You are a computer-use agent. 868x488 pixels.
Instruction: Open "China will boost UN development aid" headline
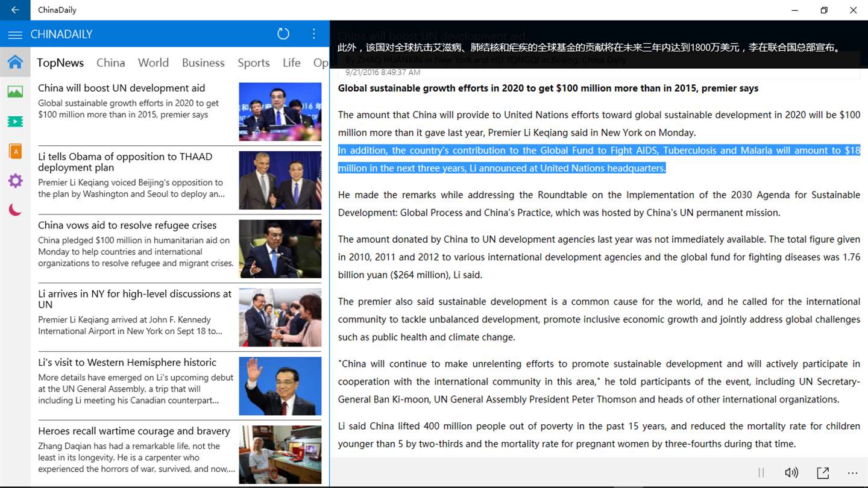[122, 88]
